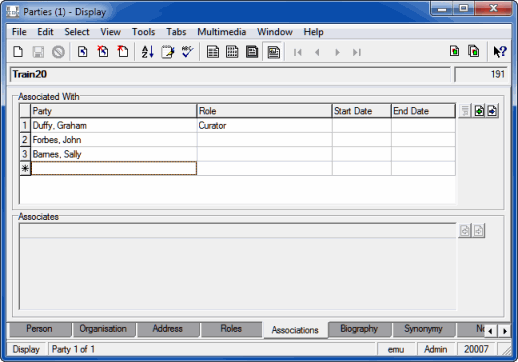518x362 pixels.
Task: Click the New record toolbar icon
Action: coord(18,52)
